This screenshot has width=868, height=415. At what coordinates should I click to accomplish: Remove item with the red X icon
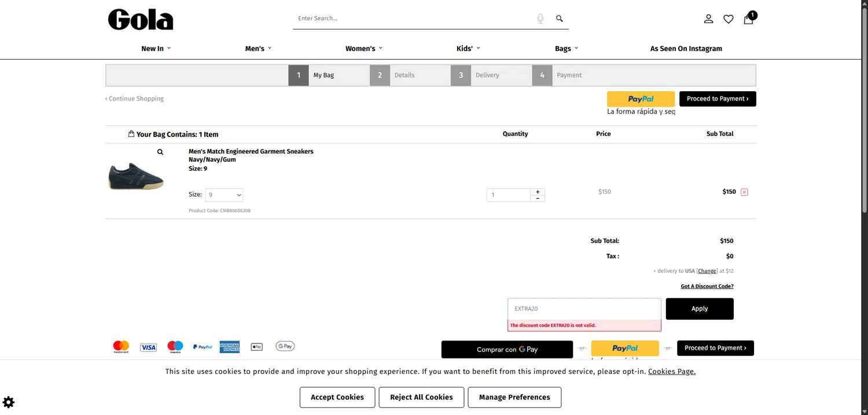pos(744,192)
